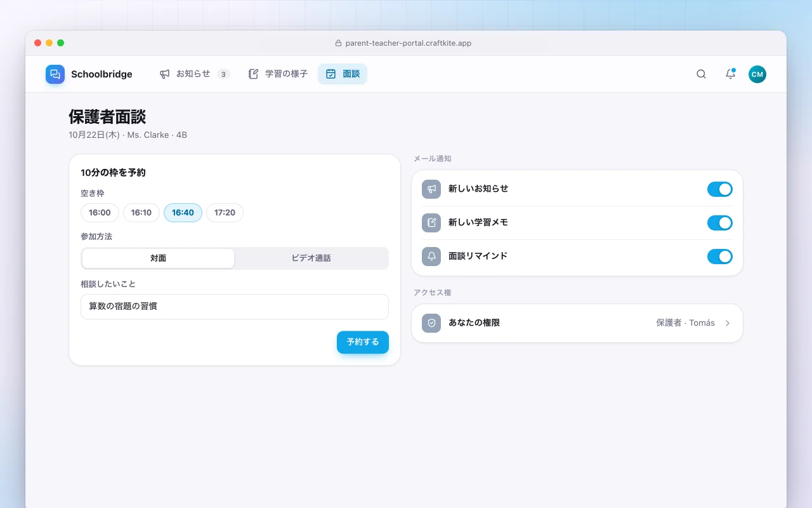Image resolution: width=812 pixels, height=508 pixels.
Task: Click notebook icon beside 新しい学習メモ
Action: coord(431,223)
